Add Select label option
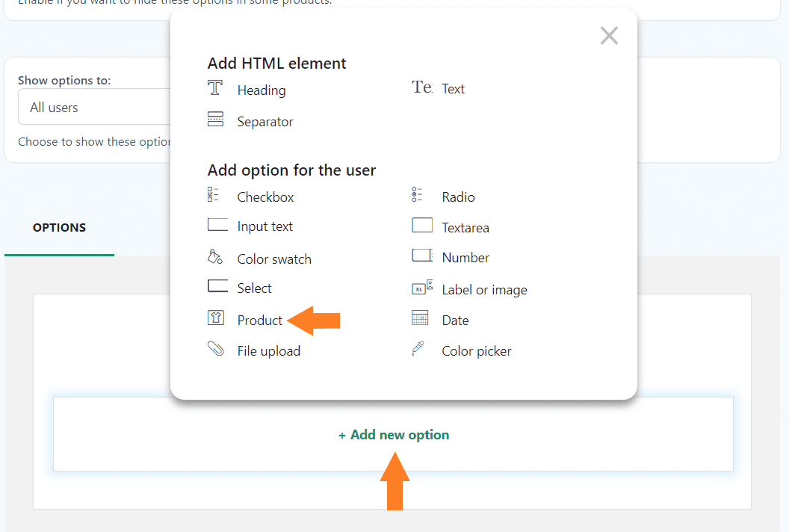The width and height of the screenshot is (789, 532). click(x=255, y=288)
